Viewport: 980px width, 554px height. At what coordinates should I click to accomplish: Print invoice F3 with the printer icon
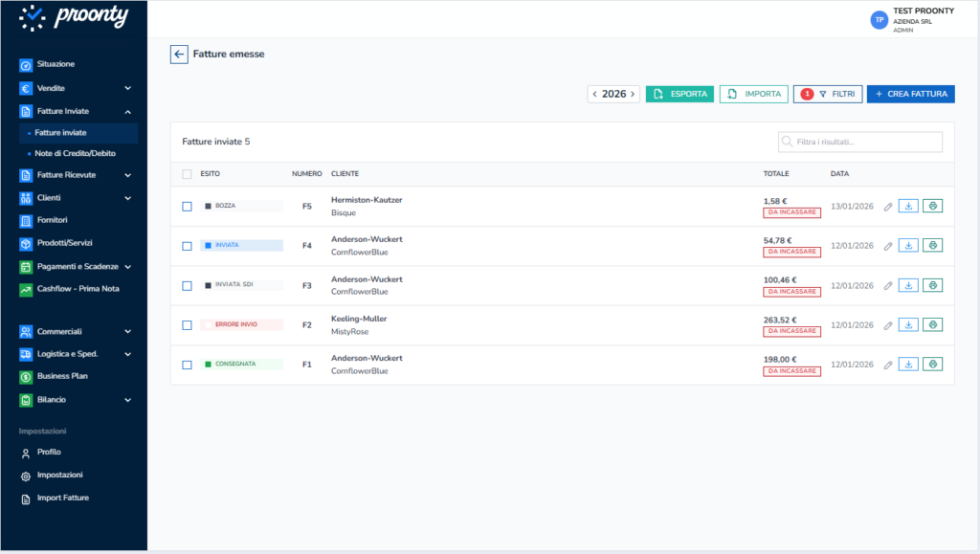pos(932,285)
